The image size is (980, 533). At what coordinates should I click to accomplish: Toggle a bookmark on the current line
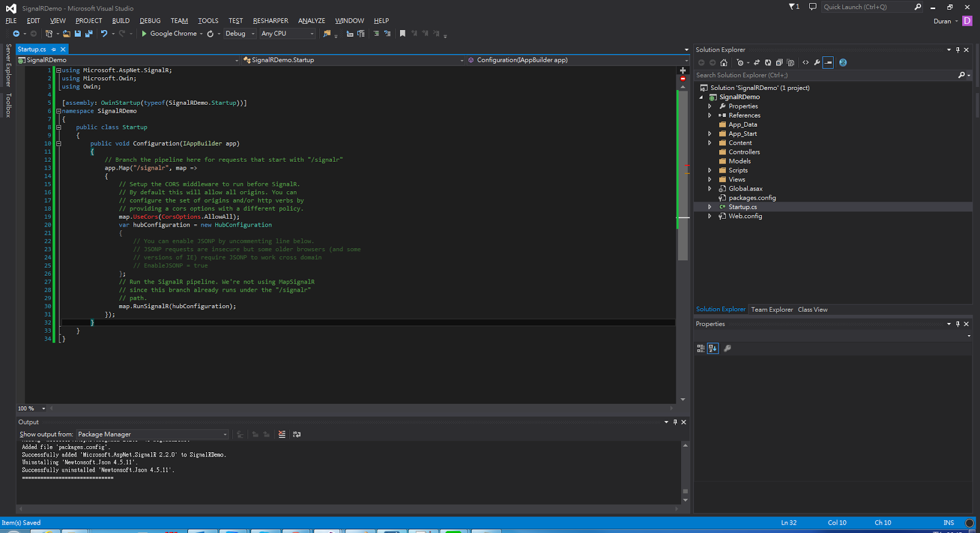[x=402, y=34]
